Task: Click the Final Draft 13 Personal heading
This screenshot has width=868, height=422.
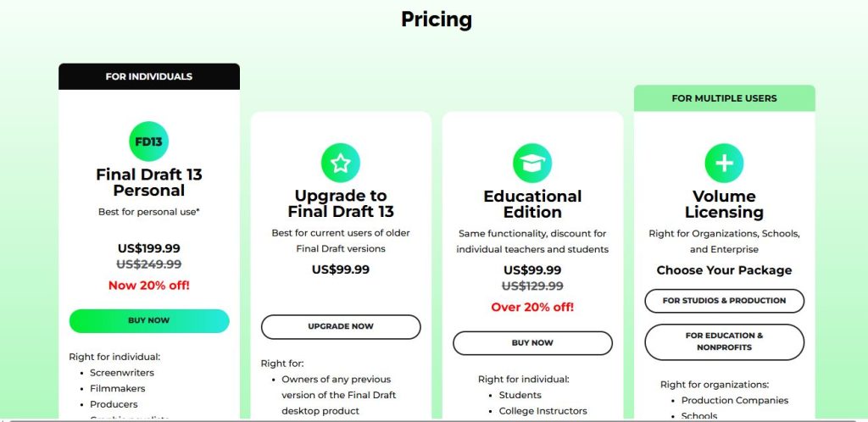Action: click(x=149, y=182)
